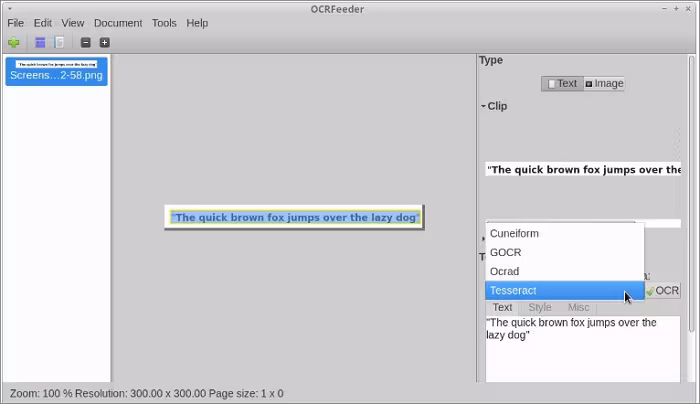
Task: Select the Text type toggle
Action: point(562,83)
